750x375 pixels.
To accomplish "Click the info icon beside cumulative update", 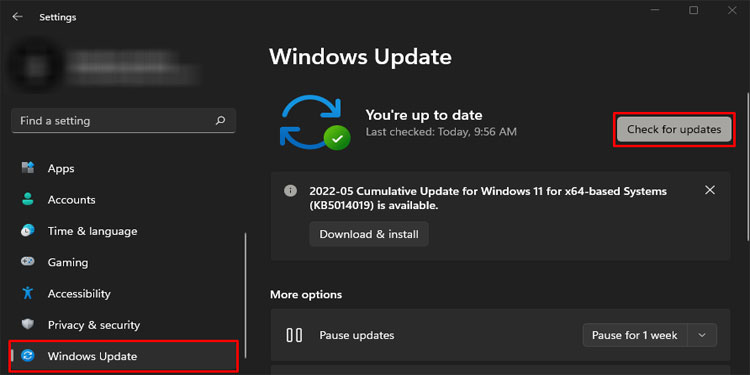I will click(x=290, y=191).
